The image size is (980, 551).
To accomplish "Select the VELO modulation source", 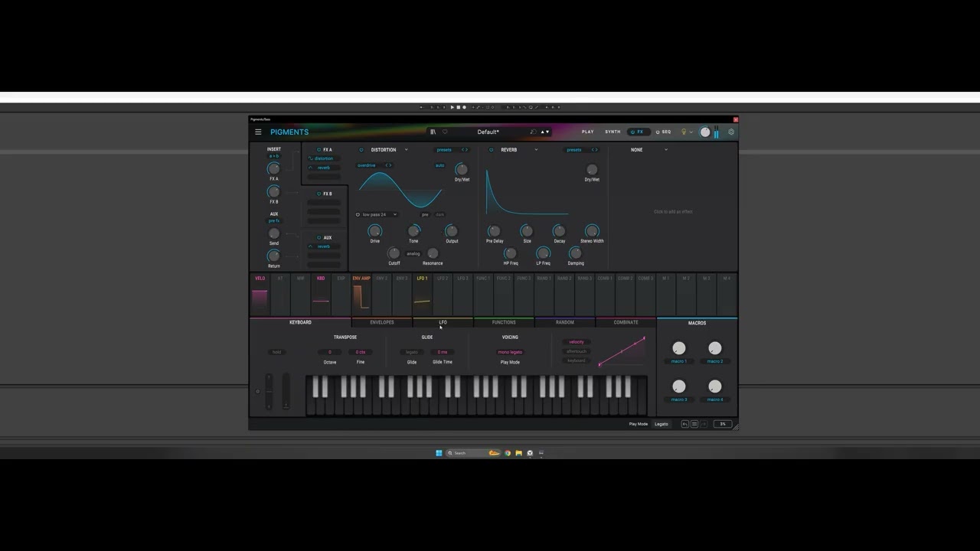I will tap(260, 293).
